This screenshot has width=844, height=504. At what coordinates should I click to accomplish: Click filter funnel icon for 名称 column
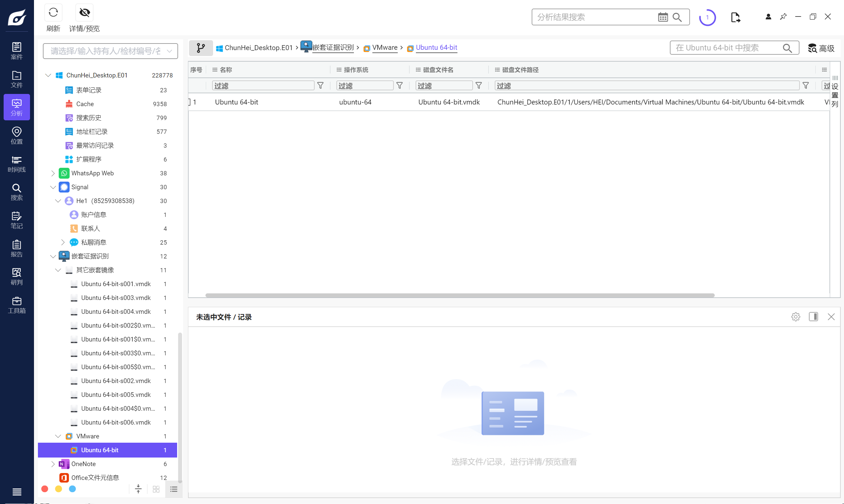click(320, 86)
